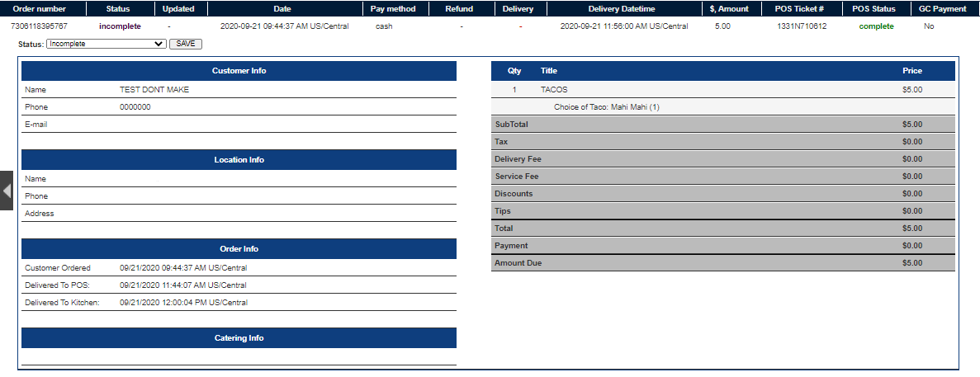Sort by Order number column header
980x377 pixels.
[x=39, y=9]
